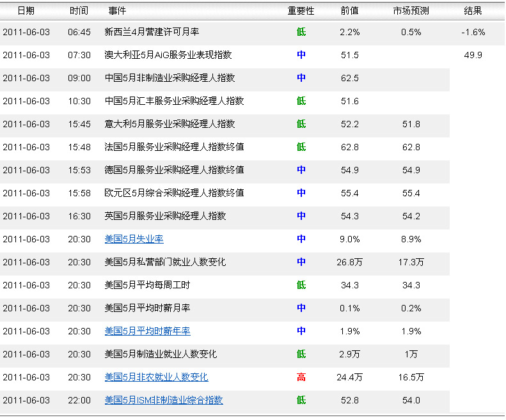Click the forecast value 16.5万
Viewport: 506px width, 420px height.
pos(411,377)
